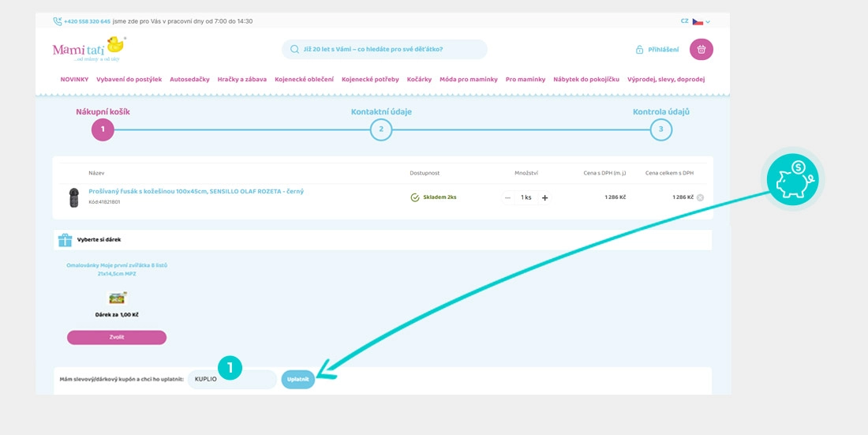Click the piggy bank savings icon
Image resolution: width=868 pixels, height=435 pixels.
point(792,180)
